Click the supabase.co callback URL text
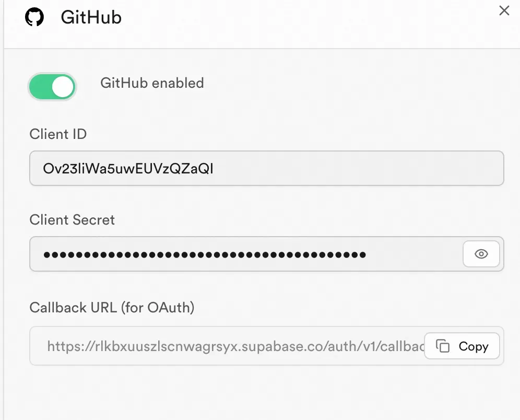The height and width of the screenshot is (420, 520). pyautogui.click(x=235, y=346)
